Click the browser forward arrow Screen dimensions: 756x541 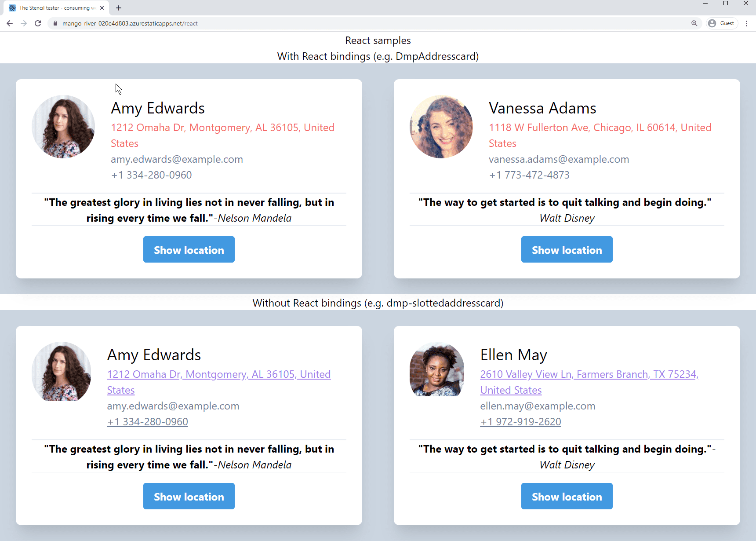tap(24, 23)
